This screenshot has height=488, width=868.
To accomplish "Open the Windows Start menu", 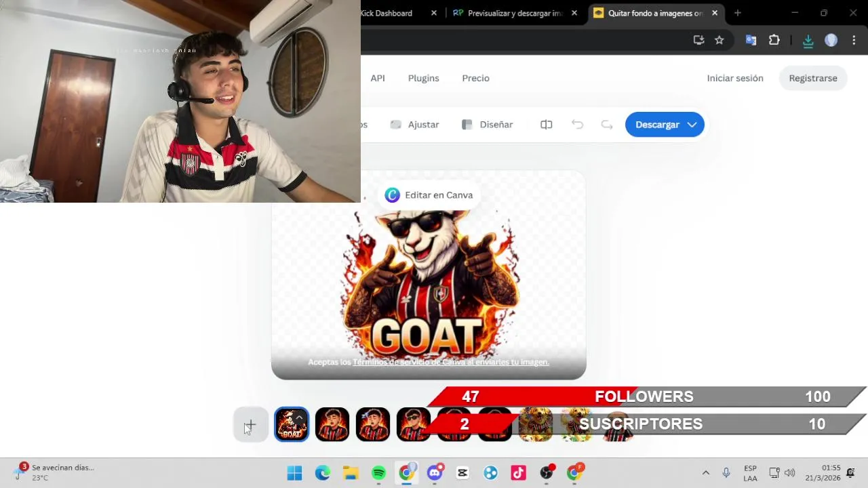I will pyautogui.click(x=294, y=472).
